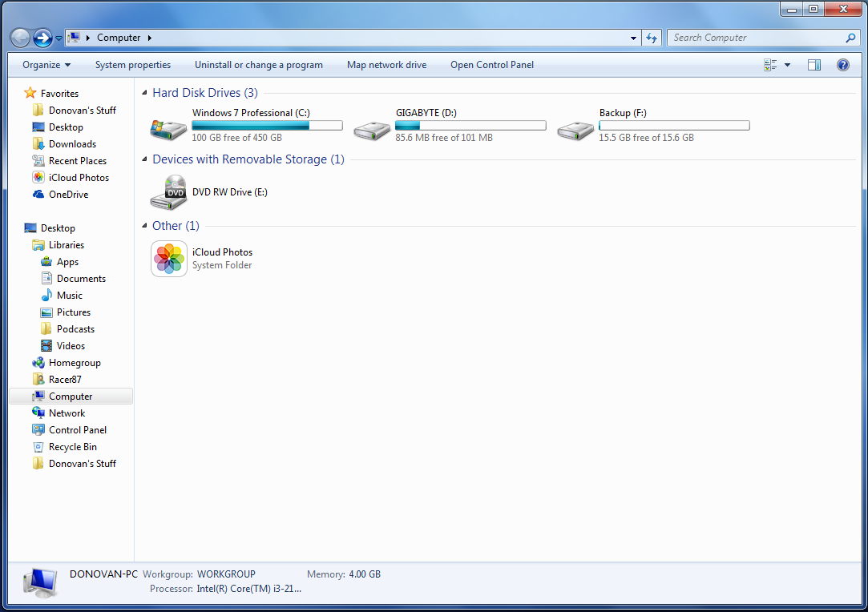
Task: Click the search magnifier icon
Action: pyautogui.click(x=851, y=38)
